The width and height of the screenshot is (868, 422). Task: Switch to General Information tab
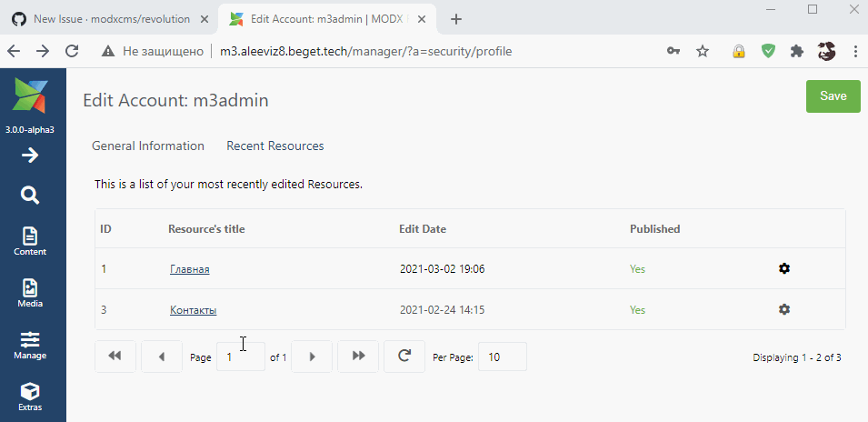148,146
